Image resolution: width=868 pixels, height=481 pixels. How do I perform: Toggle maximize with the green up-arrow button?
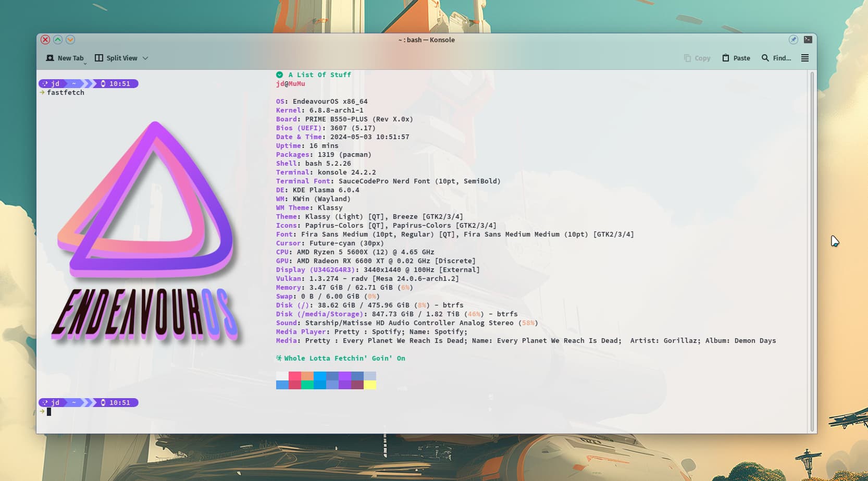pyautogui.click(x=58, y=40)
